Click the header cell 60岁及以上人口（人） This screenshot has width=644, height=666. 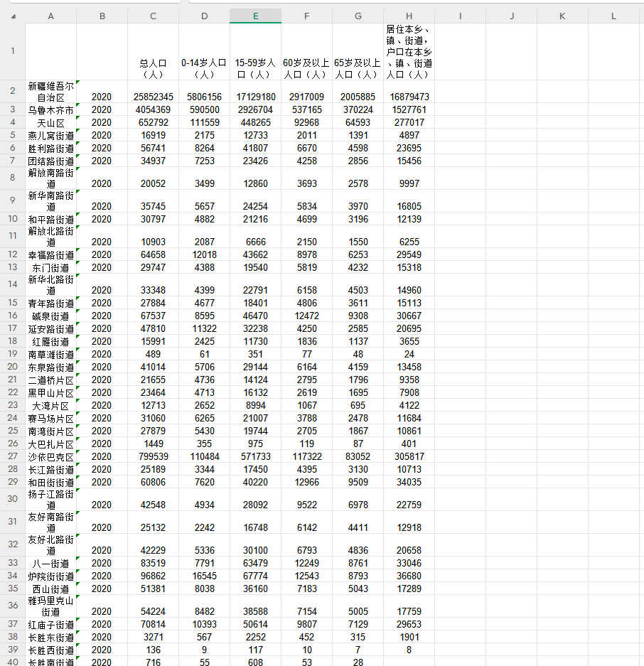tap(306, 51)
